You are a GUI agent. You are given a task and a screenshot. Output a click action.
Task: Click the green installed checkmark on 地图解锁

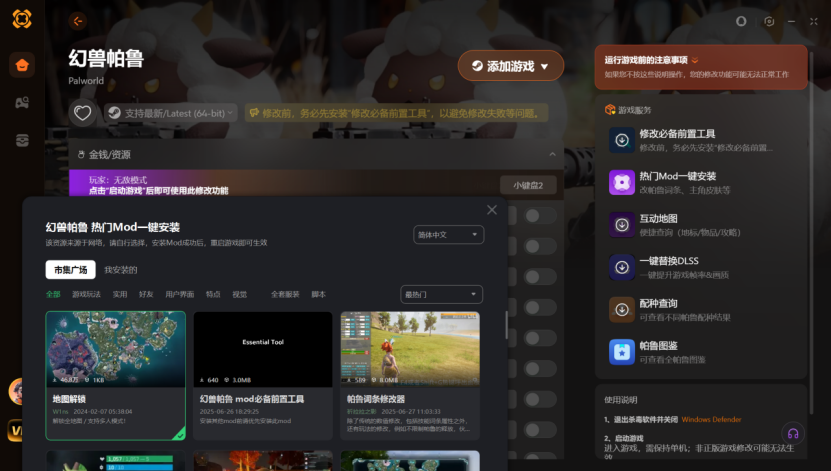coord(179,434)
